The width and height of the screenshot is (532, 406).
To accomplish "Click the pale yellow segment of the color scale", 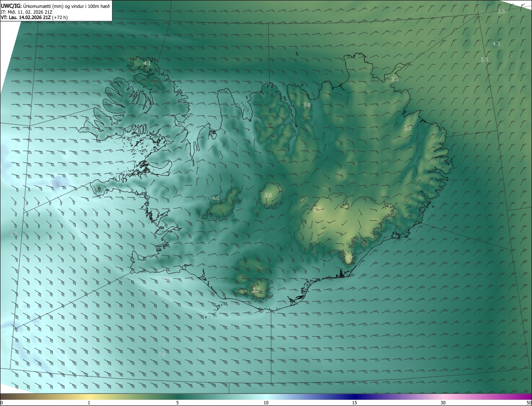I will [89, 396].
